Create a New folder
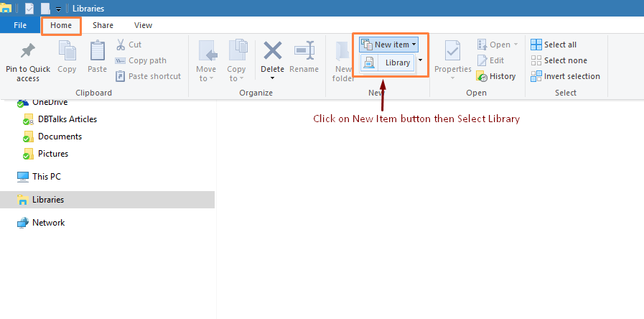Image resolution: width=644 pixels, height=319 pixels. [x=343, y=61]
